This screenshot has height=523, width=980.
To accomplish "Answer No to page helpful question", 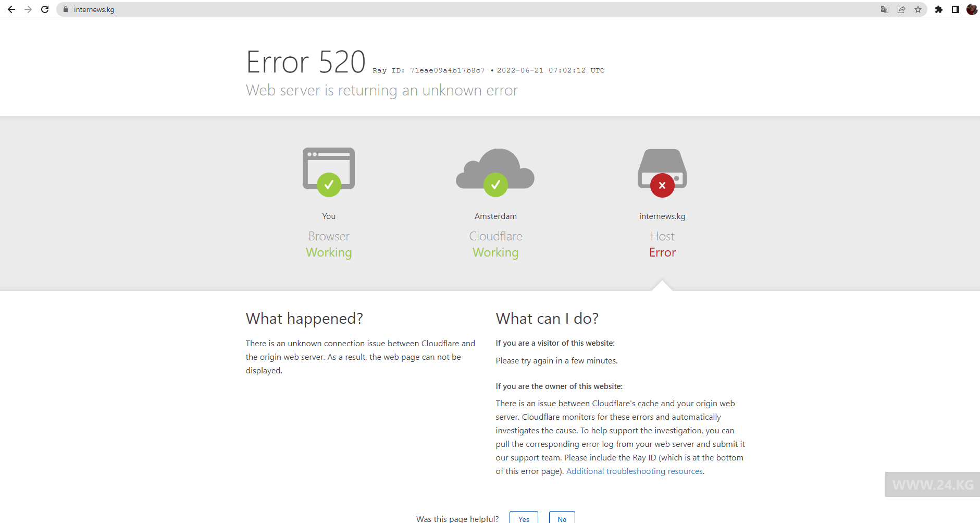I will pyautogui.click(x=562, y=518).
